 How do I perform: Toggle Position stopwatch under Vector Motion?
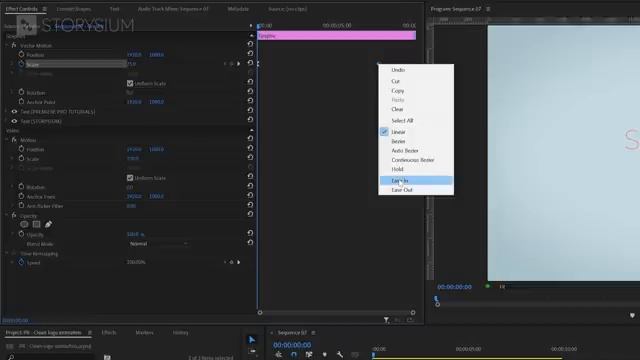click(x=21, y=54)
